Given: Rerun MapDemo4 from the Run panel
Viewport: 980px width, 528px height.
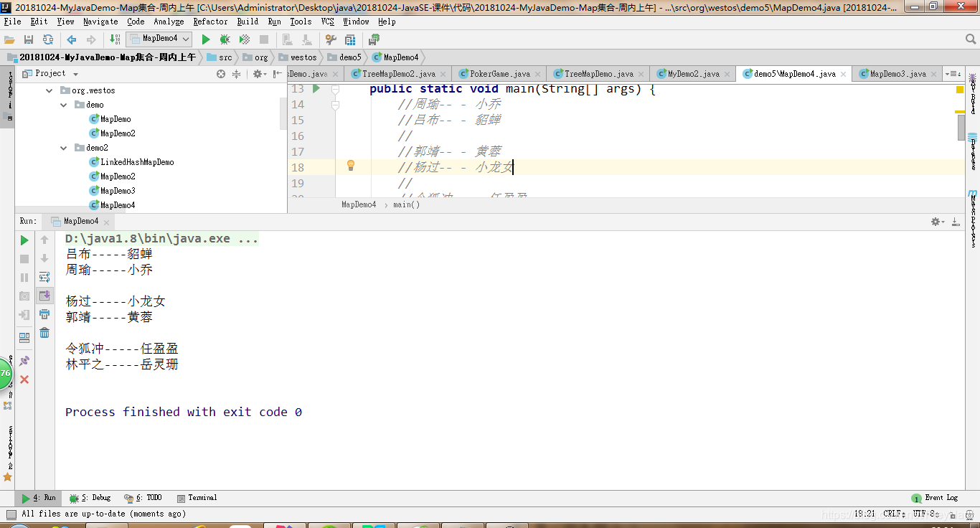Looking at the screenshot, I should (x=24, y=240).
